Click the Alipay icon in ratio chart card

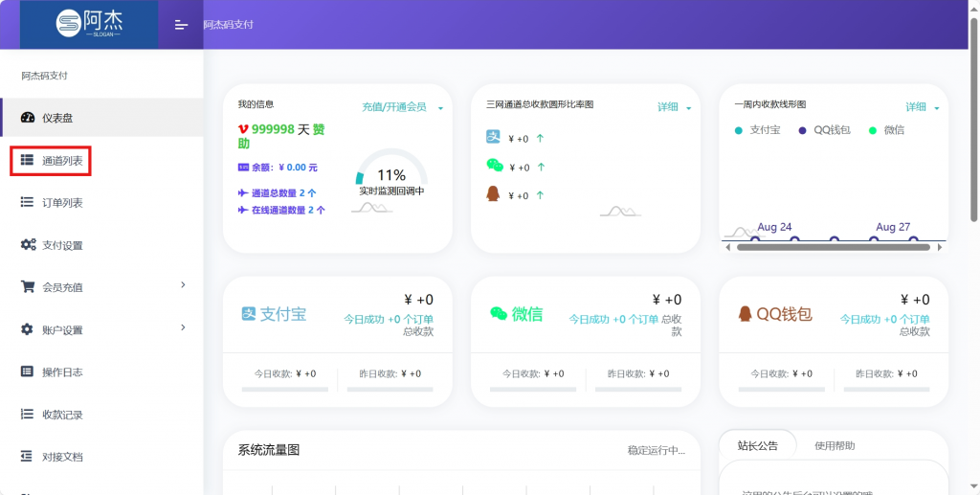coord(493,136)
